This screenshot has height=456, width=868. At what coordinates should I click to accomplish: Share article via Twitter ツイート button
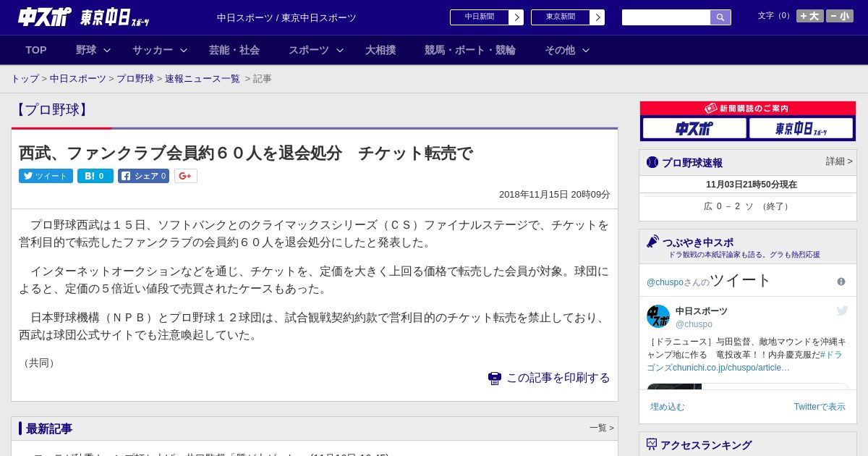point(46,176)
